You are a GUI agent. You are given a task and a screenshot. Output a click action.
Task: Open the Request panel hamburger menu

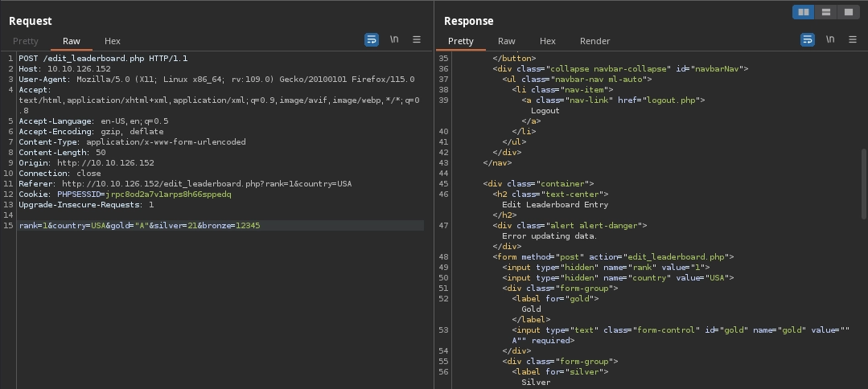pos(417,39)
